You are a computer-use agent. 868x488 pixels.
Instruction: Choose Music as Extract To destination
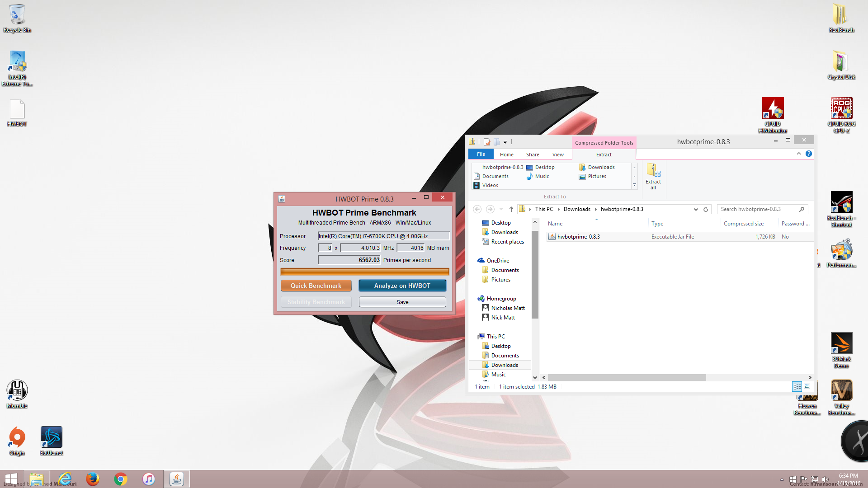click(538, 176)
